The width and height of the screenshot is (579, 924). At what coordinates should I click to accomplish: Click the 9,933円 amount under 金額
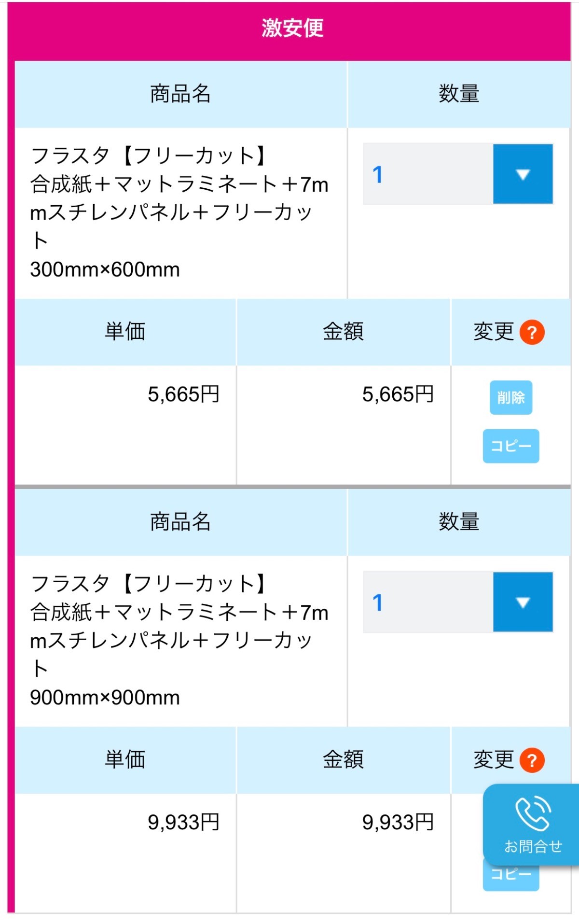point(398,822)
